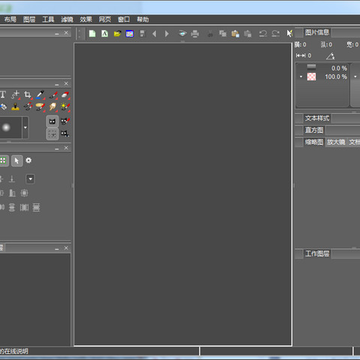Click the angle triangle icon in info panel
Viewport: 360px width, 360px height.
coord(330,56)
